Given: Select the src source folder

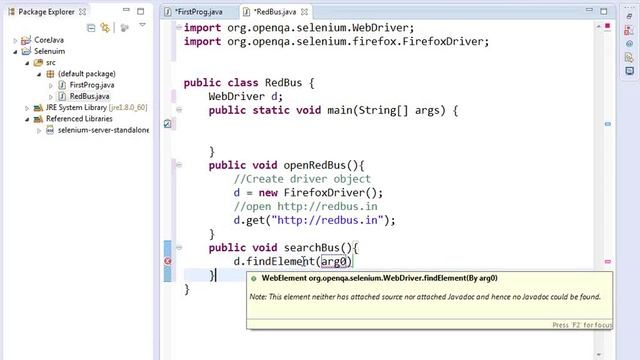Looking at the screenshot, I should pos(51,62).
